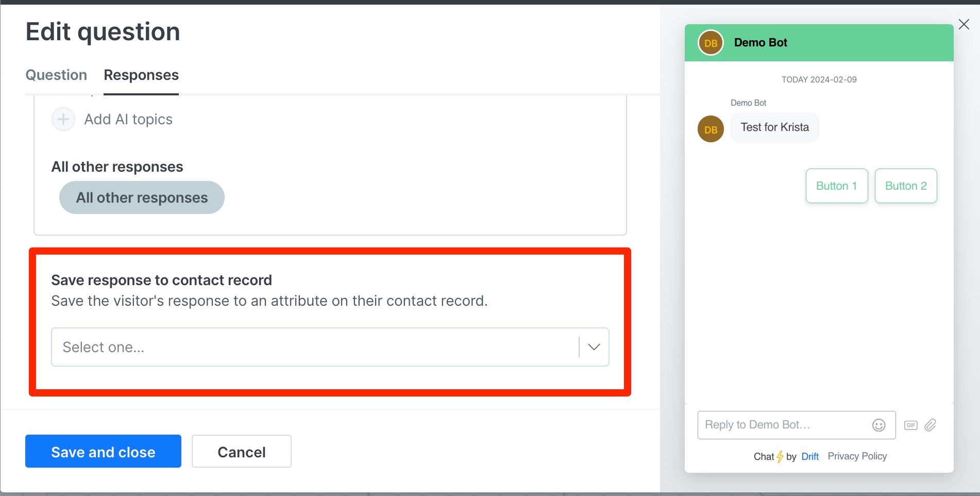Select the All other responses pill
Screen dimensions: 980x496
pos(142,197)
